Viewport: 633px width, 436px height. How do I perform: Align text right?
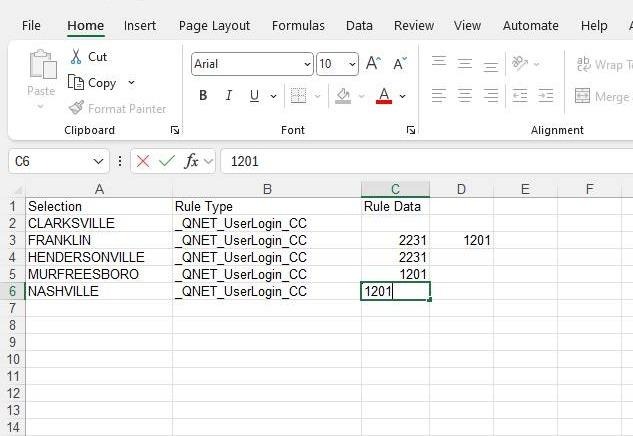490,96
